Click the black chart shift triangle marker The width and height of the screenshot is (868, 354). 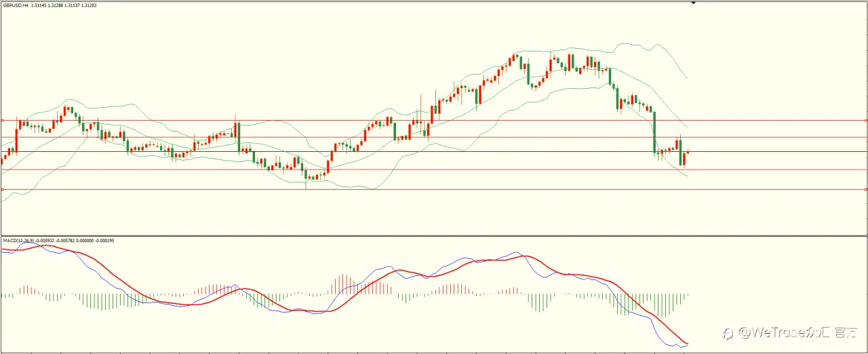[693, 3]
